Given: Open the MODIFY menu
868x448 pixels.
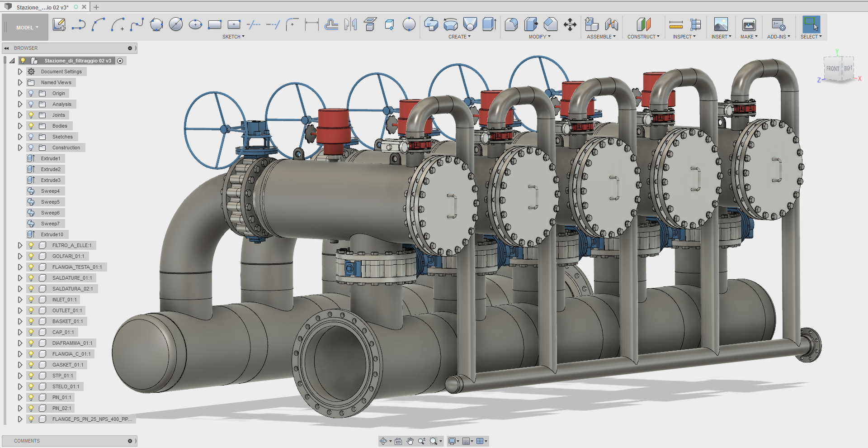Looking at the screenshot, I should click(539, 37).
